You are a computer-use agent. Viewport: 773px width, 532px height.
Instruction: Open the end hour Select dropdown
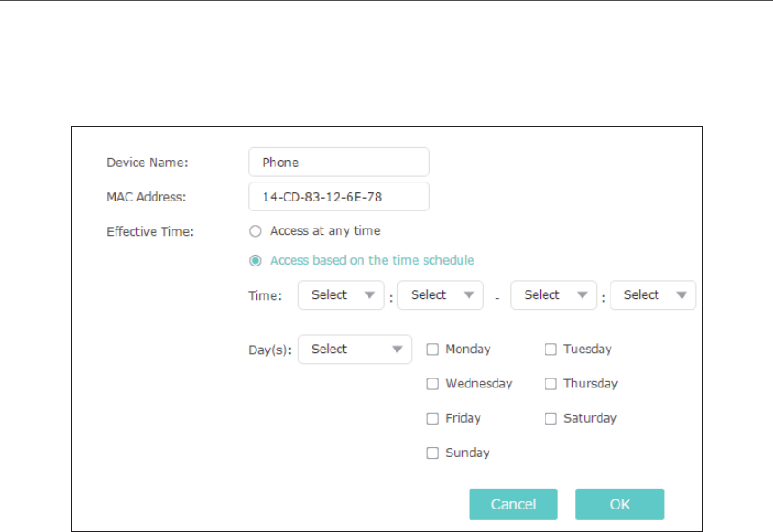click(x=554, y=294)
